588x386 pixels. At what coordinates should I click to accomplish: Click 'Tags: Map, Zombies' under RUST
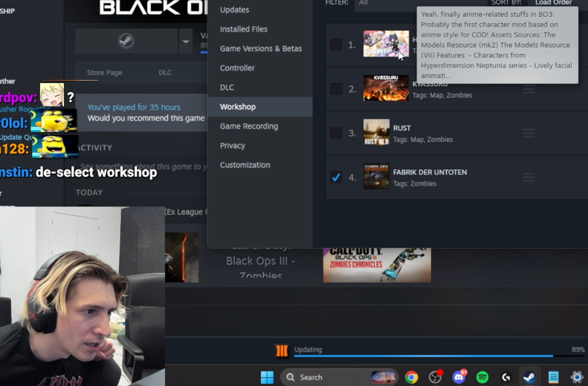click(423, 140)
